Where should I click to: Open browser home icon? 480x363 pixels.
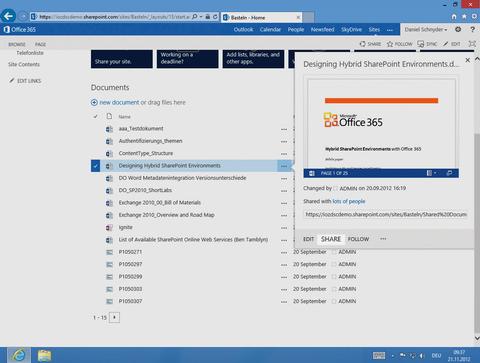454,16
